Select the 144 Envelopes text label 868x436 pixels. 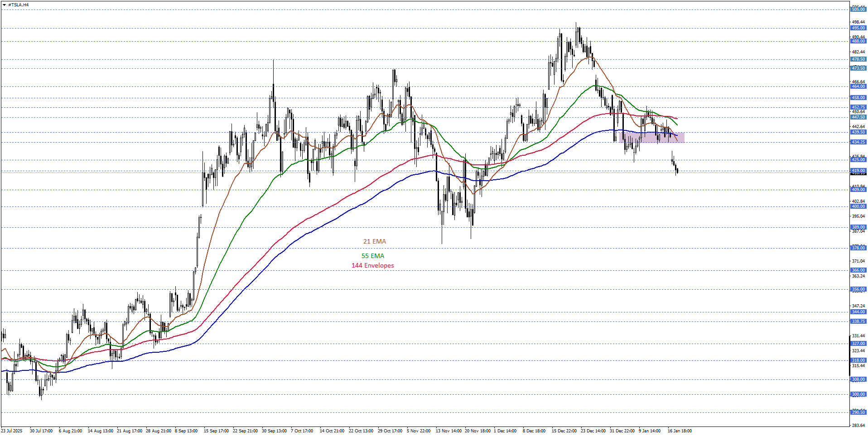[x=372, y=266]
